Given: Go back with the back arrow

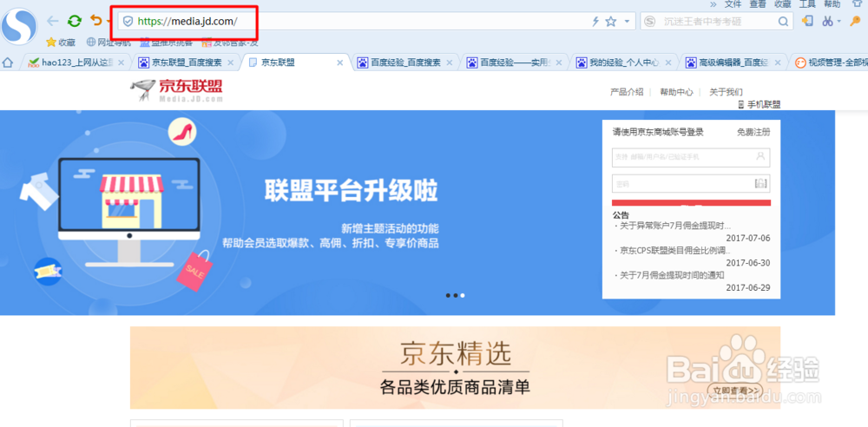Looking at the screenshot, I should [53, 21].
